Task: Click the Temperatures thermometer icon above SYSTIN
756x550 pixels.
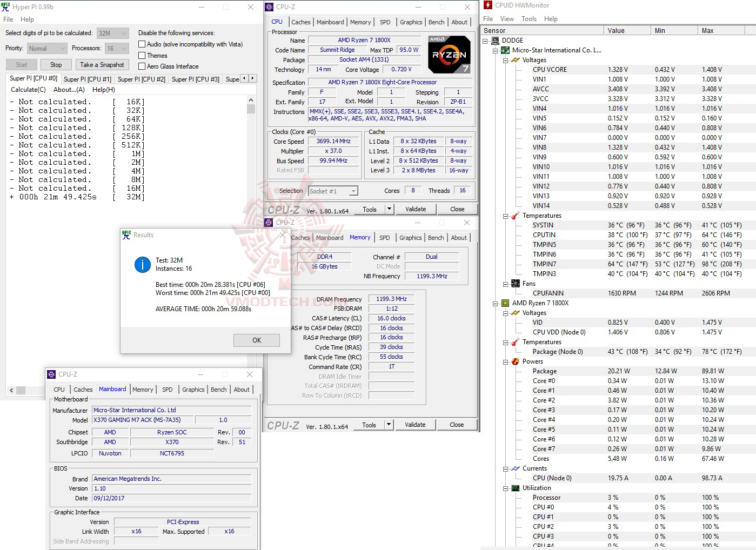Action: [x=516, y=216]
